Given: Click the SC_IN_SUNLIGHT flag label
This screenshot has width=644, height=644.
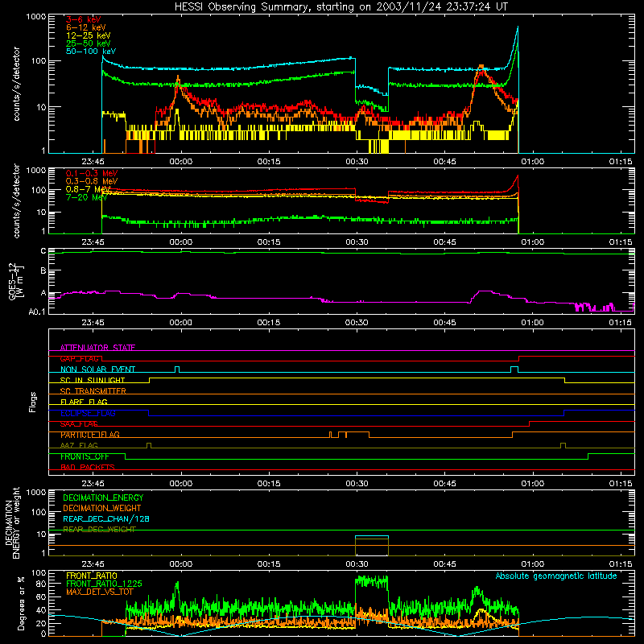Looking at the screenshot, I should [x=93, y=380].
